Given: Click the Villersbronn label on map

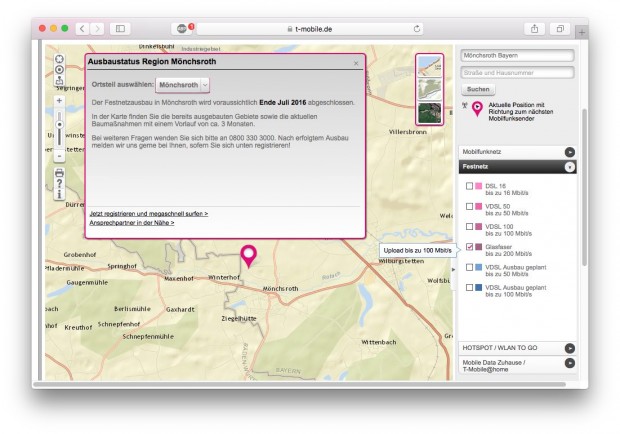Looking at the screenshot, I should point(408,132).
